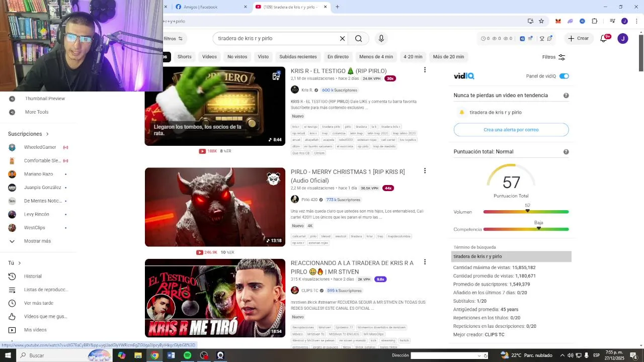Click the install app icon in address bar

coord(530,21)
